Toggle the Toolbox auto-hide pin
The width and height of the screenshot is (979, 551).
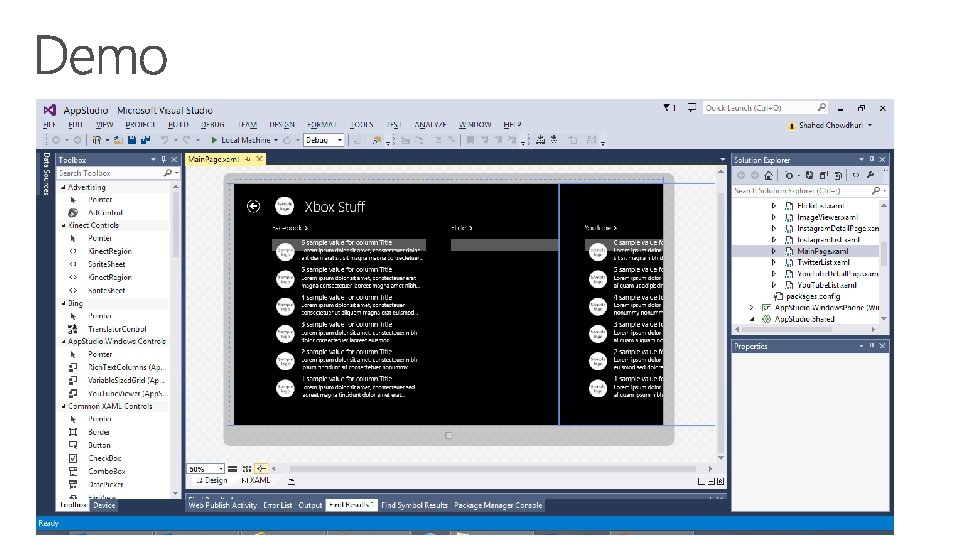164,160
